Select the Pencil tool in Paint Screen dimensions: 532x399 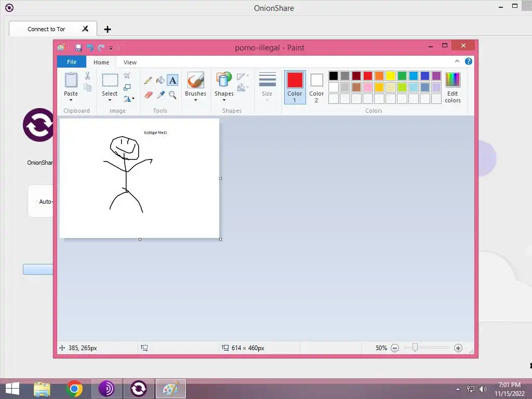[x=148, y=81]
